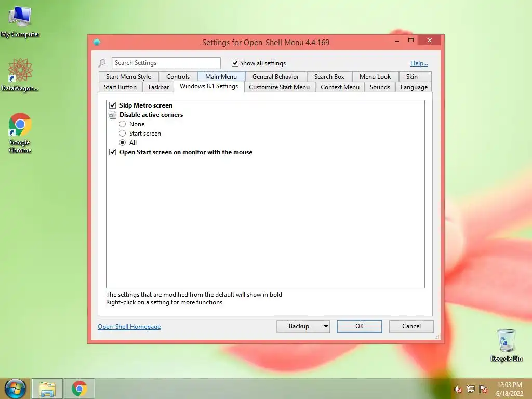Click the OK button
Screen dimensions: 532x399
coord(360,326)
